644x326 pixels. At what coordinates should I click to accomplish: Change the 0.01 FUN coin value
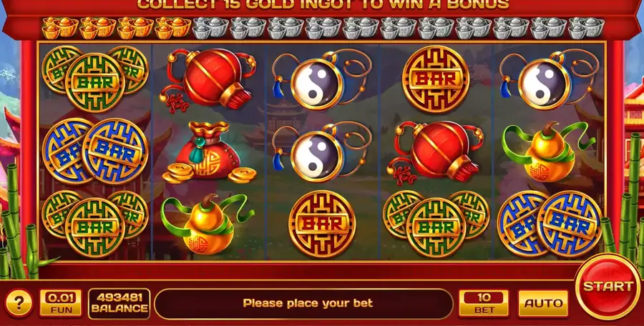60,303
